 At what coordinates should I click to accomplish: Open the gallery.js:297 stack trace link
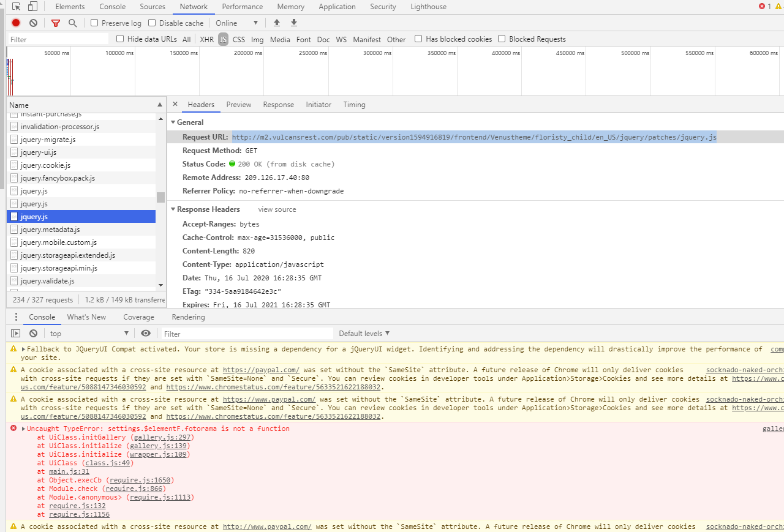point(161,438)
